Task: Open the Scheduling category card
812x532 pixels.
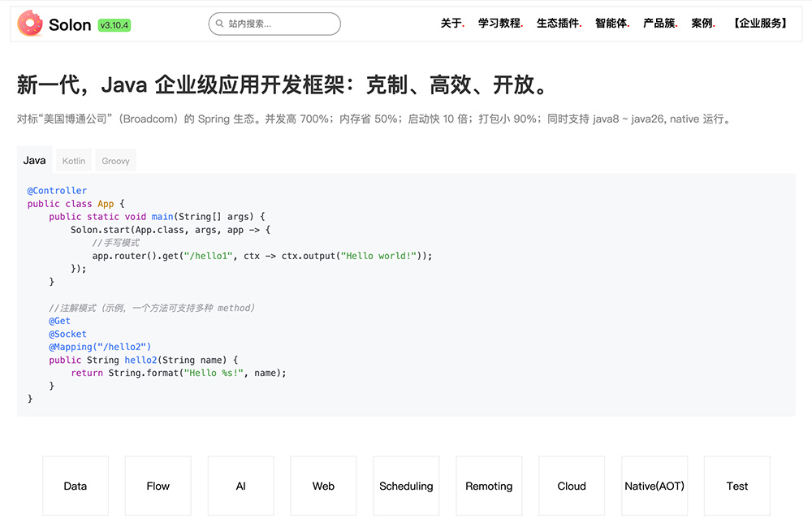Action: (406, 486)
